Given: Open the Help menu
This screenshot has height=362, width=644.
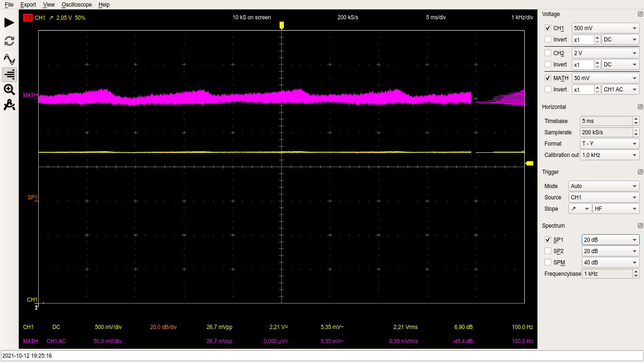Looking at the screenshot, I should click(104, 5).
